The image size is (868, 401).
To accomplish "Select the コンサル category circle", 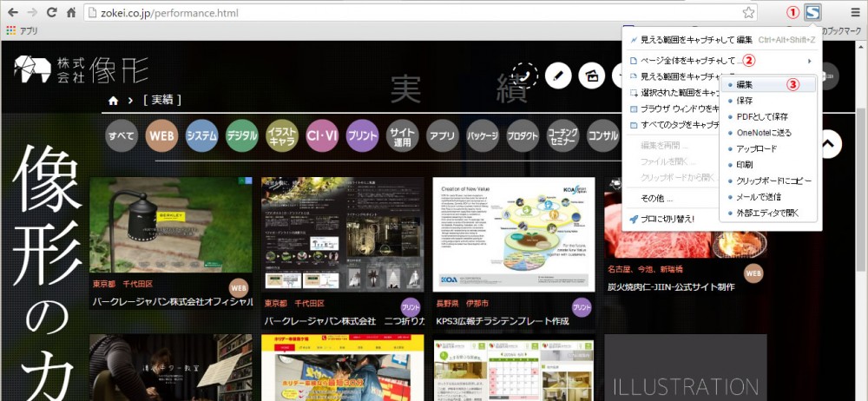I will click(x=603, y=135).
